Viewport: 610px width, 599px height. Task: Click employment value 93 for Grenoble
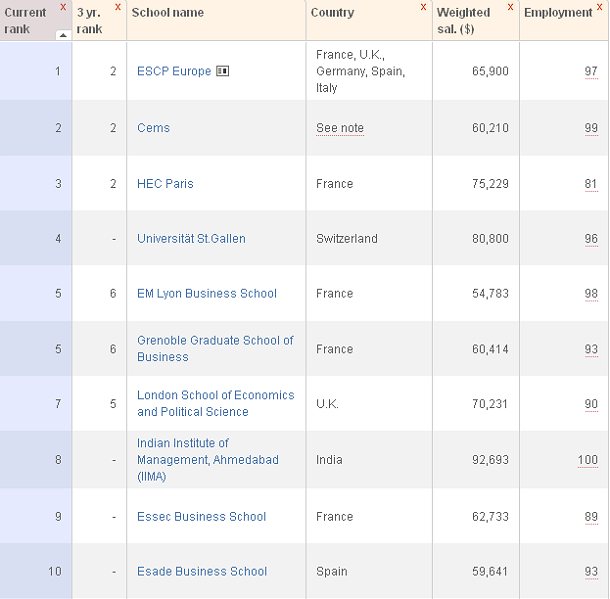(x=591, y=349)
